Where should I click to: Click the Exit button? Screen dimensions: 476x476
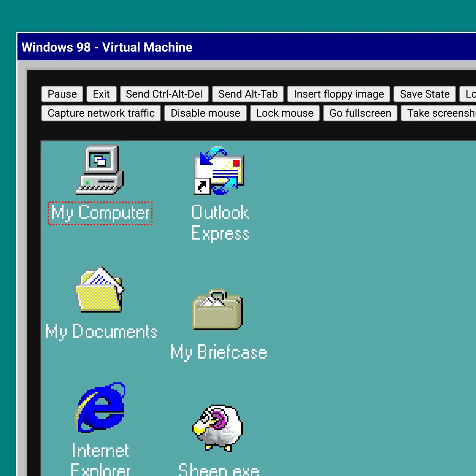pos(102,94)
